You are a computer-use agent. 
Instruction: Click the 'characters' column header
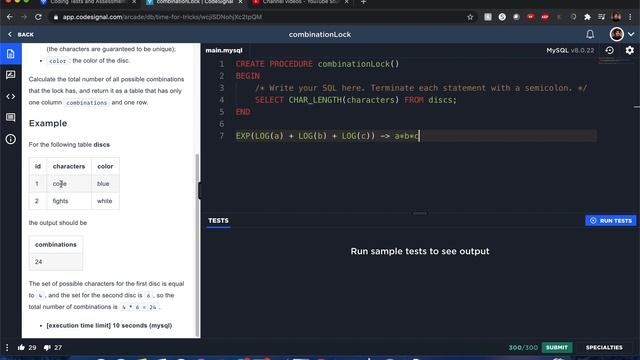pyautogui.click(x=69, y=166)
